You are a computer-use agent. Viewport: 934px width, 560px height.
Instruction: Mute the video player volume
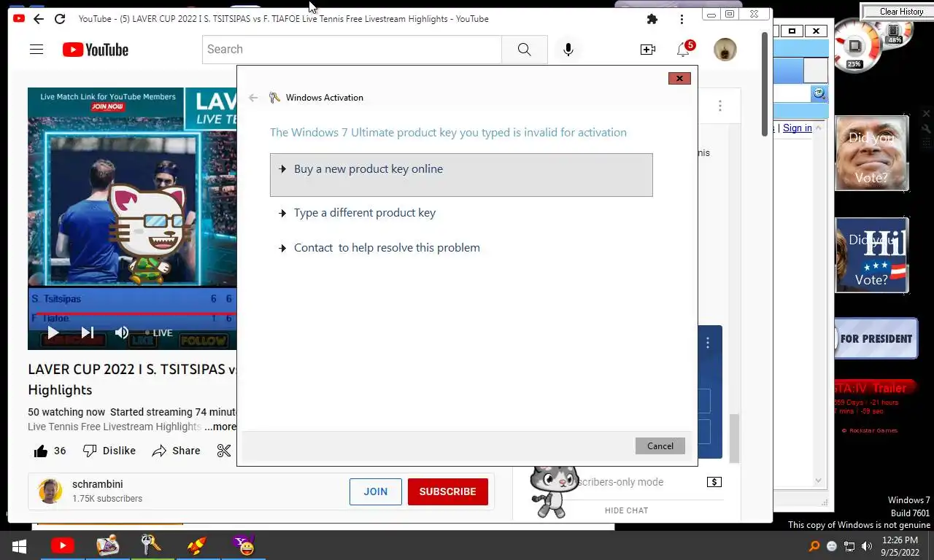click(x=122, y=332)
